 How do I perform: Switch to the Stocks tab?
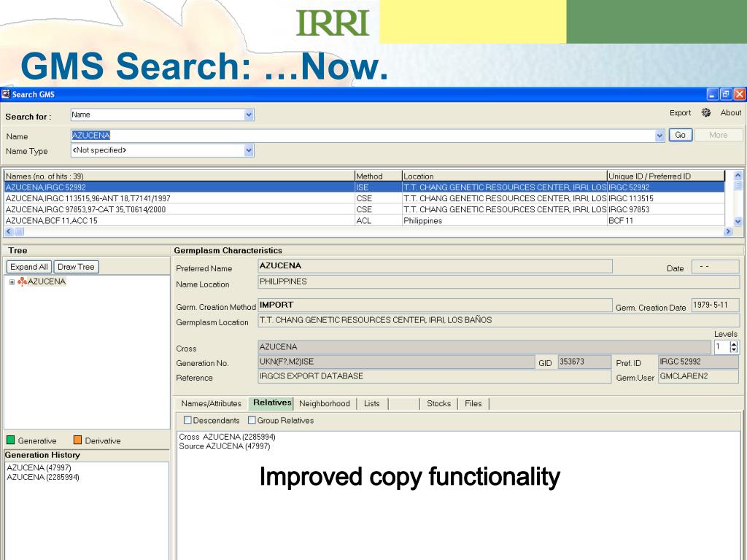[x=438, y=403]
